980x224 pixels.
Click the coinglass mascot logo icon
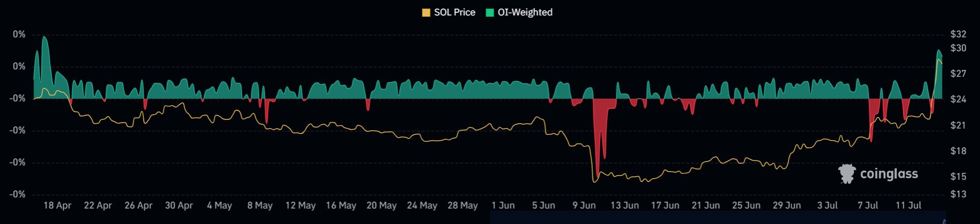pos(847,174)
